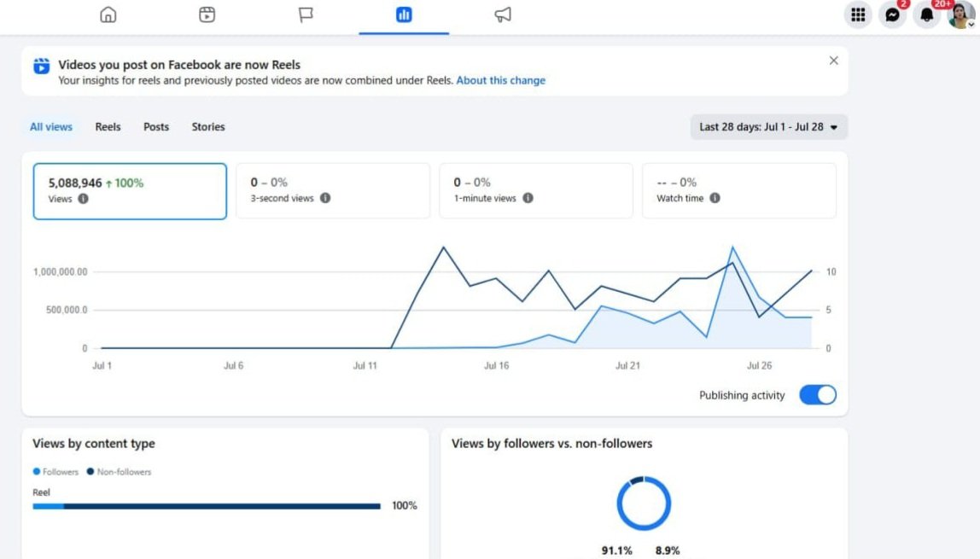Click info icon beside Watch time
Viewport: 980px width, 559px height.
pyautogui.click(x=715, y=198)
